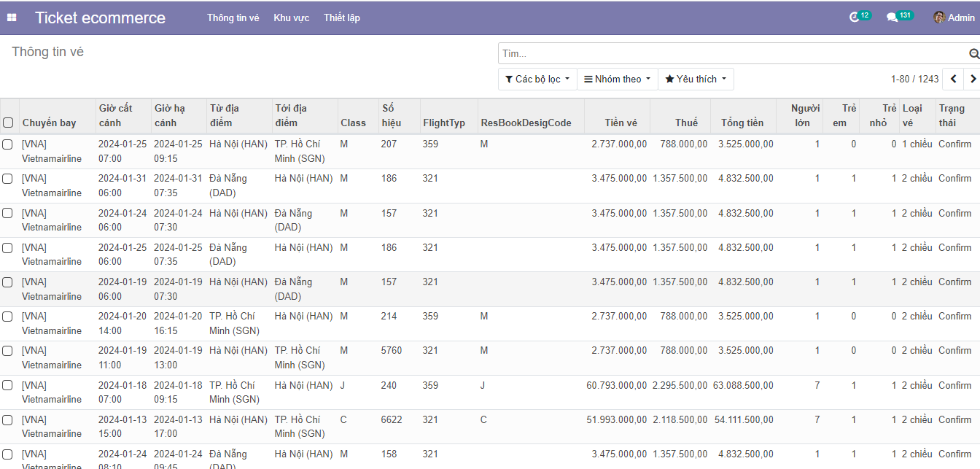Open the conversations chat icon showing 131

pyautogui.click(x=892, y=18)
